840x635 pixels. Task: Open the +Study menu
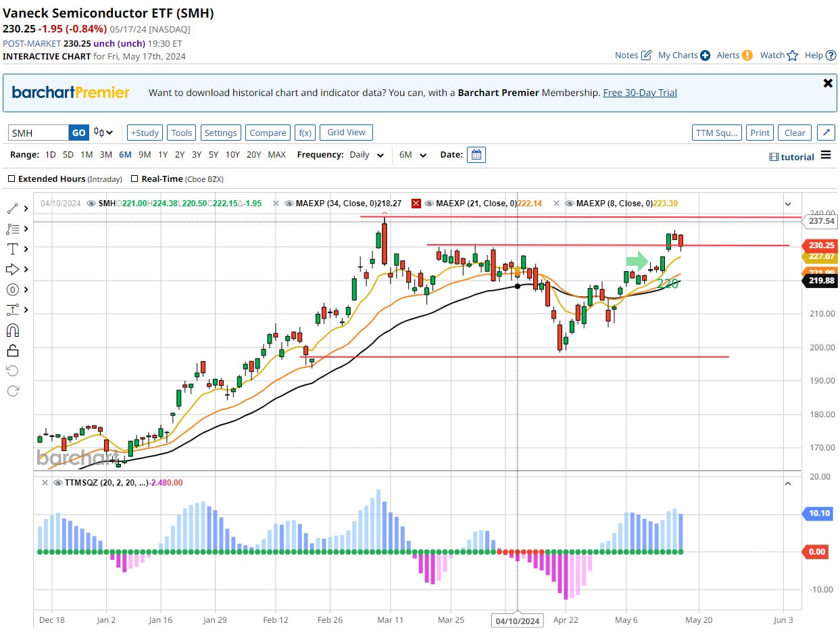pyautogui.click(x=145, y=133)
